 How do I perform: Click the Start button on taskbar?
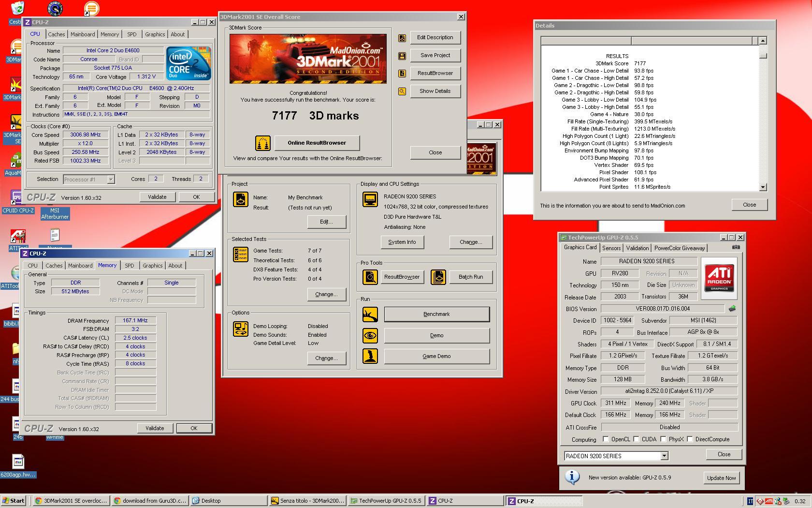14,501
